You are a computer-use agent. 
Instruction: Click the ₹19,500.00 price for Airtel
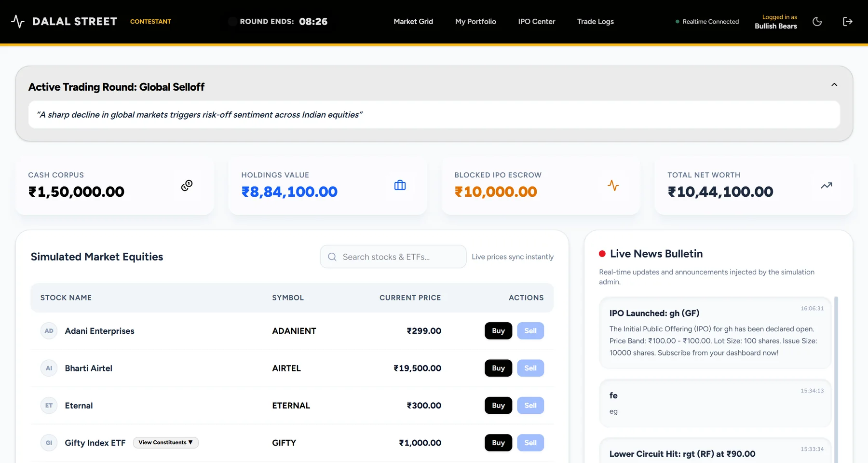pos(417,368)
